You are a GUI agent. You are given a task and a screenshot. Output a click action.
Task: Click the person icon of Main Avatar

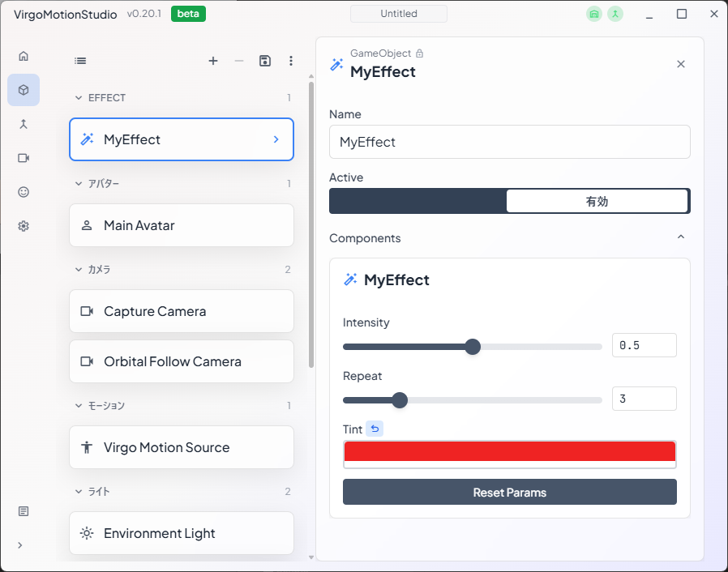(87, 225)
